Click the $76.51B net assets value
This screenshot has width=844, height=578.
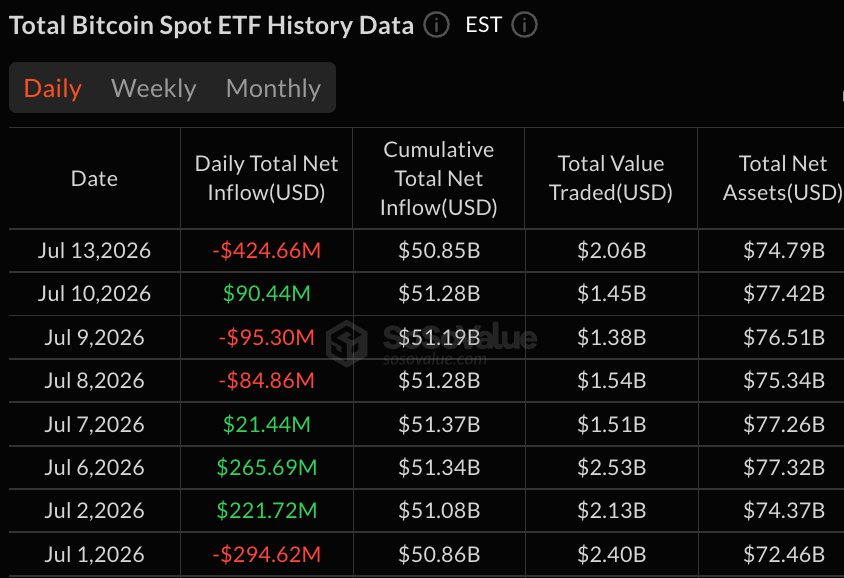(784, 337)
